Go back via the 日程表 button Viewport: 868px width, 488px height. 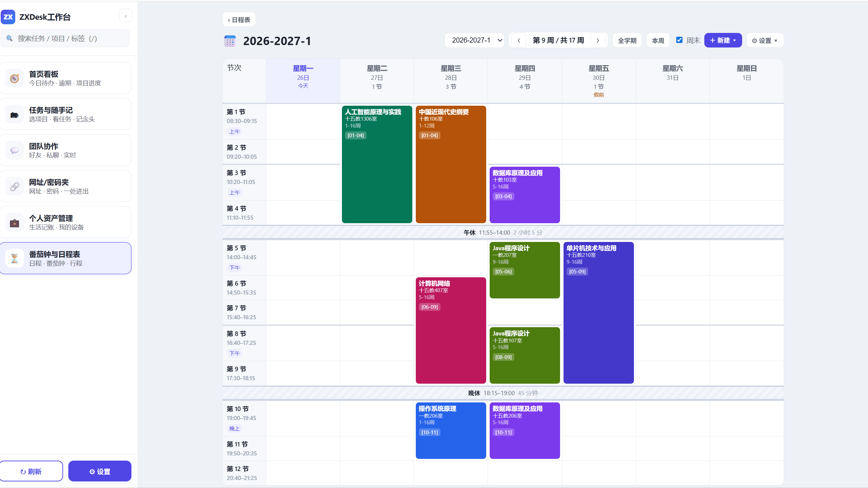coord(239,20)
